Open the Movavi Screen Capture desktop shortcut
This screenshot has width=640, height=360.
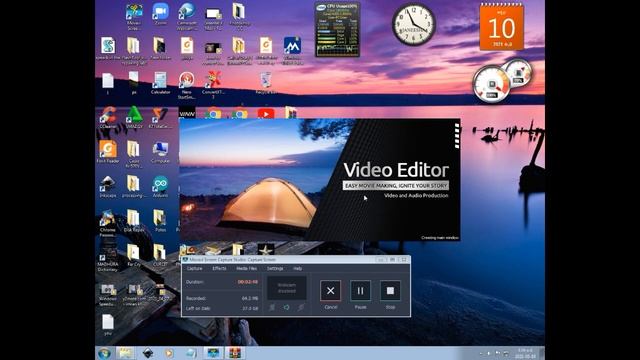(134, 16)
